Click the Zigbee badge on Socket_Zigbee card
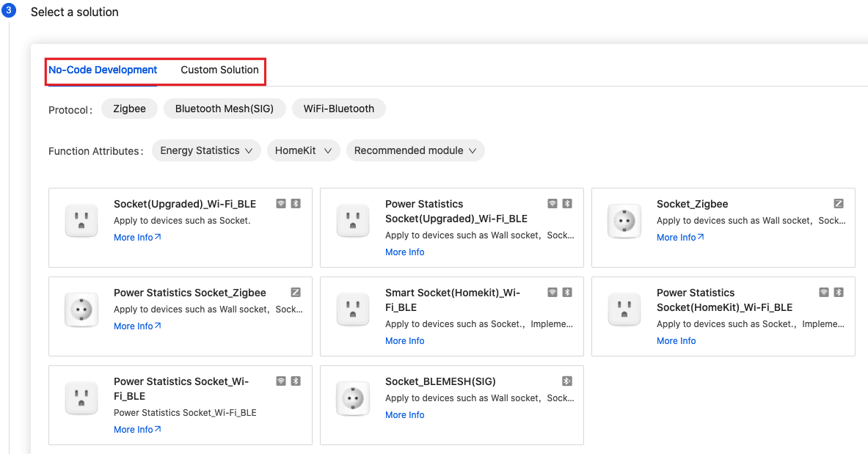 coord(839,203)
